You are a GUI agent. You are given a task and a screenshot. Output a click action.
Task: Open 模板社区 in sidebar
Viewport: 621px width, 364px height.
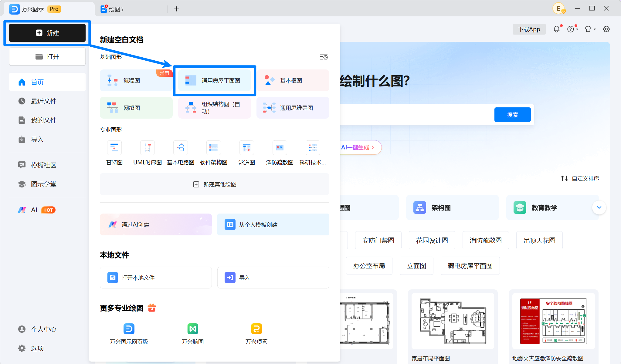tap(47, 165)
